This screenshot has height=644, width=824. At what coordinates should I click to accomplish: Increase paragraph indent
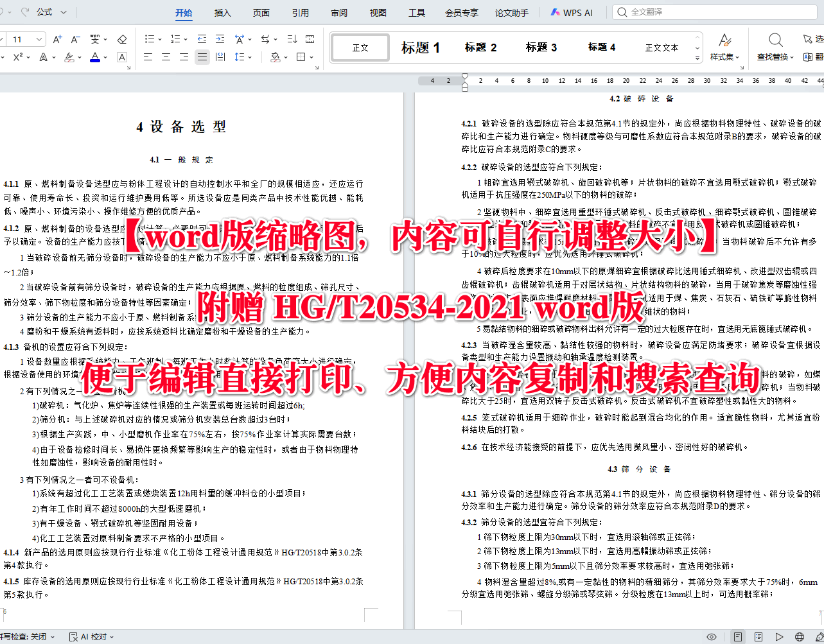pos(220,39)
